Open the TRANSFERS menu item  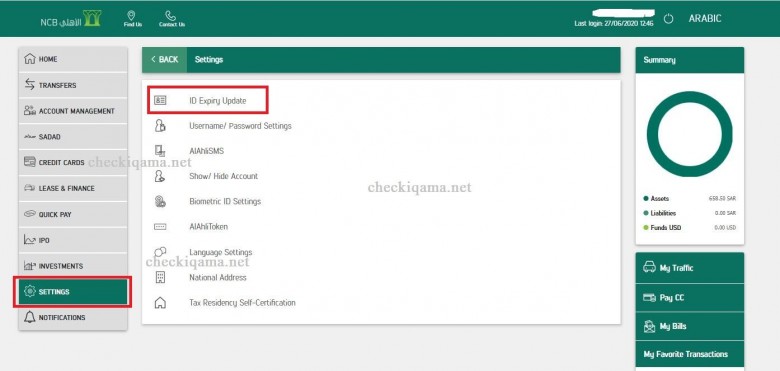pos(73,85)
